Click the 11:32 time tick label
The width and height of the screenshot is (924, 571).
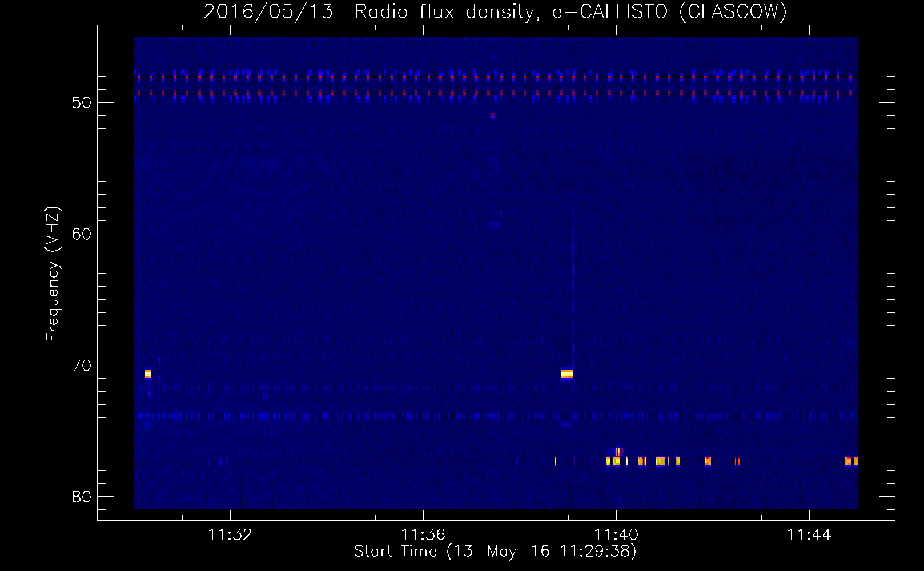(x=230, y=535)
